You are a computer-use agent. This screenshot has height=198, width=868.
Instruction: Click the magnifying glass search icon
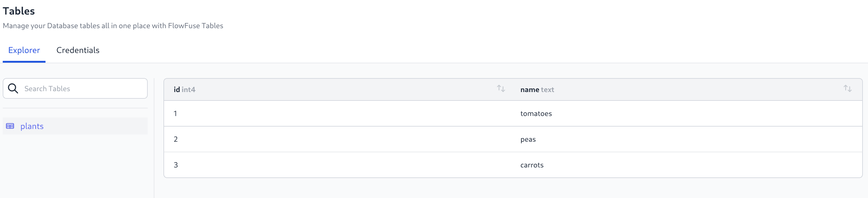click(13, 88)
